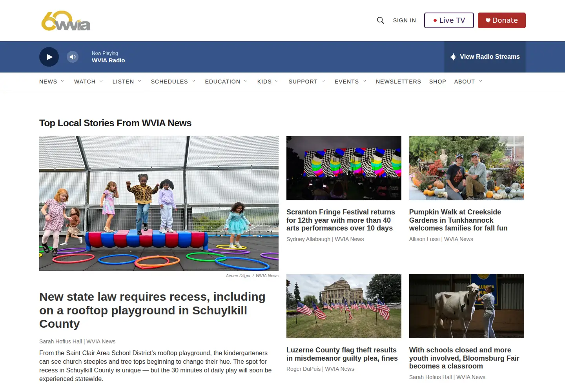Expand the EDUCATION dropdown chevron
The width and height of the screenshot is (565, 392).
tap(246, 81)
